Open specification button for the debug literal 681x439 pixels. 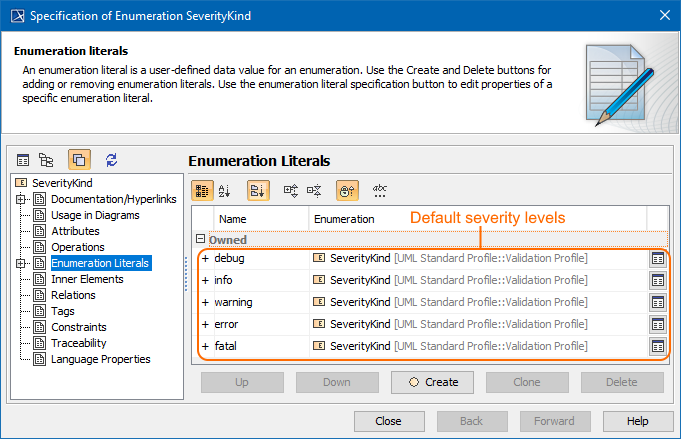(x=657, y=258)
